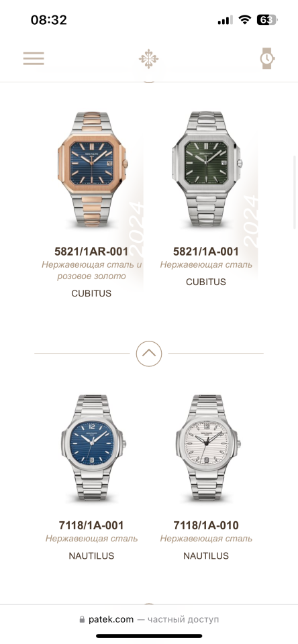The width and height of the screenshot is (298, 644).
Task: Open the white dial Nautilus watch image
Action: tap(206, 449)
